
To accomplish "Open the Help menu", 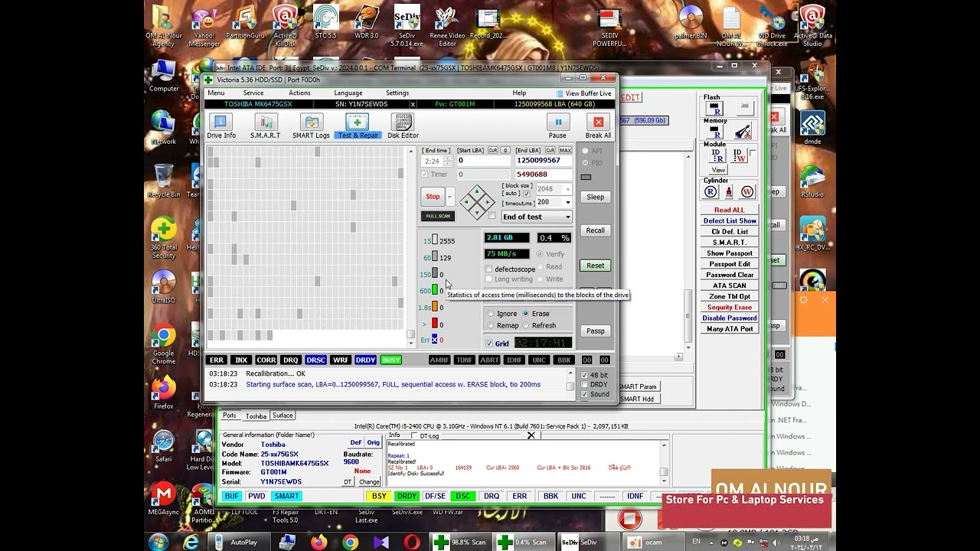I will 519,93.
